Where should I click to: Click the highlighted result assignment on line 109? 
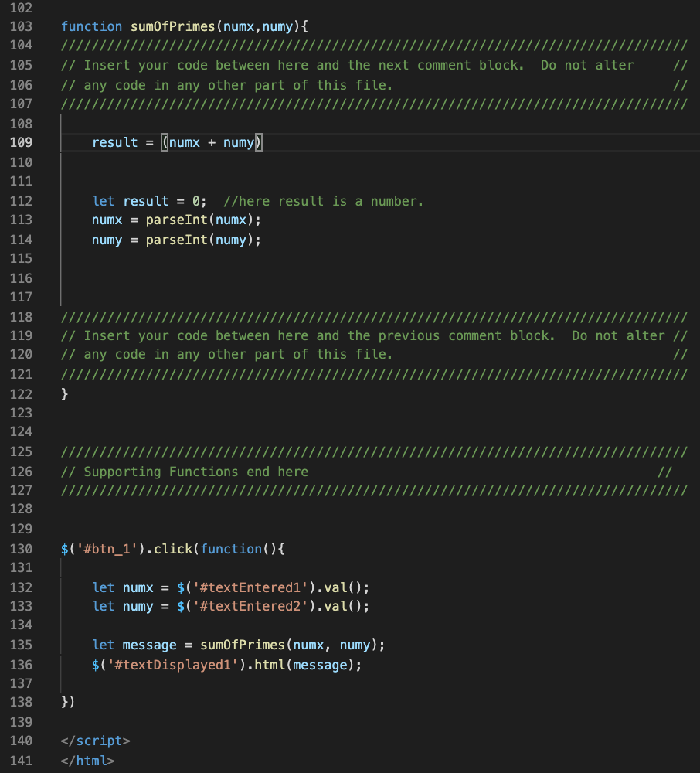[177, 142]
